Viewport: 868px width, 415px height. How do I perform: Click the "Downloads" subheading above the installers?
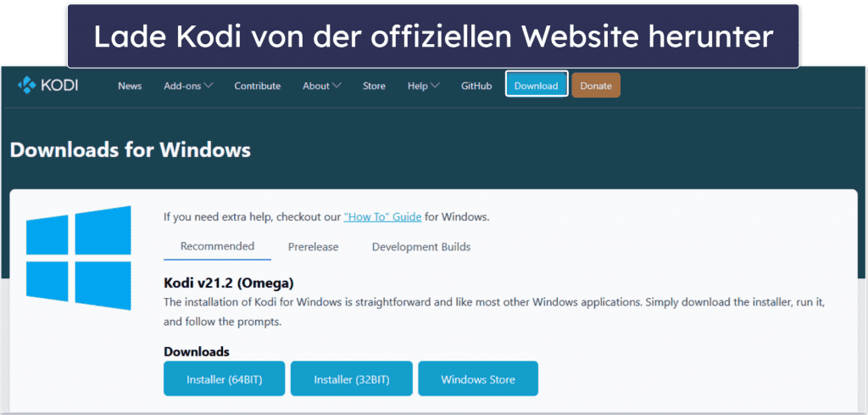[x=197, y=352]
